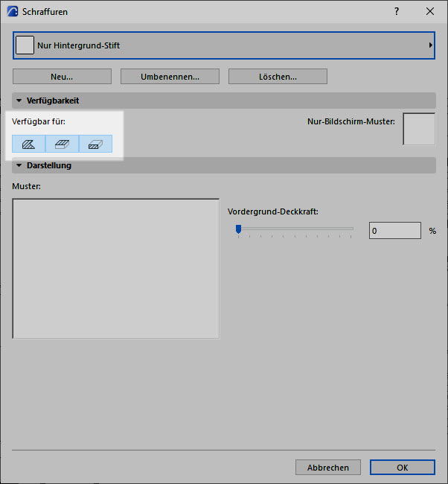Click the Archicad icon in title bar
Image resolution: width=448 pixels, height=484 pixels.
[x=13, y=11]
